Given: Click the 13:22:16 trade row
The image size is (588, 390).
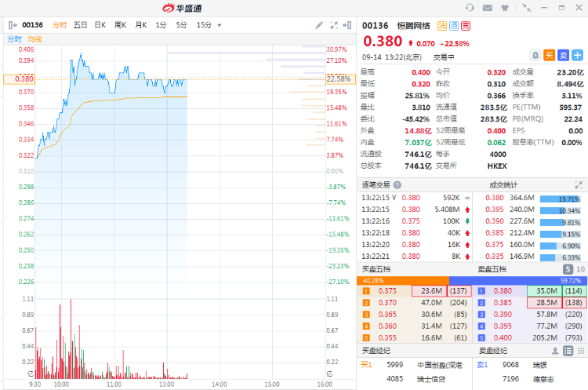Looking at the screenshot, I should [x=415, y=221].
